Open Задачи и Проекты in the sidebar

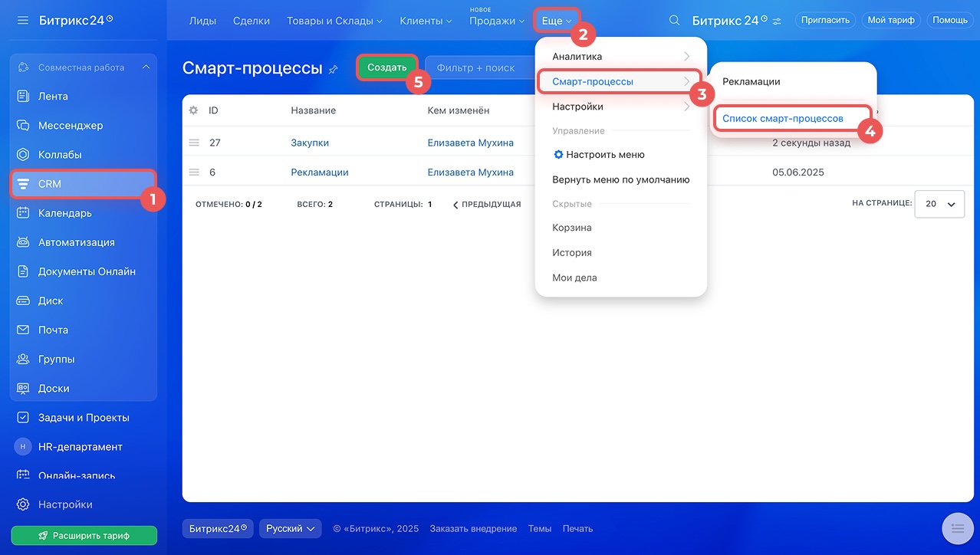[x=83, y=418]
